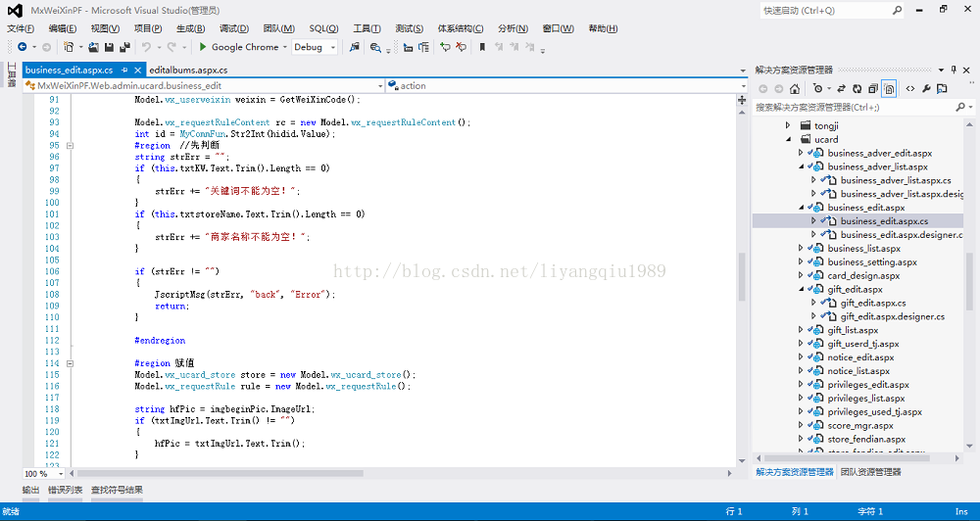The width and height of the screenshot is (980, 521).
Task: Close the business_edit.aspx.cs tab
Action: point(138,70)
